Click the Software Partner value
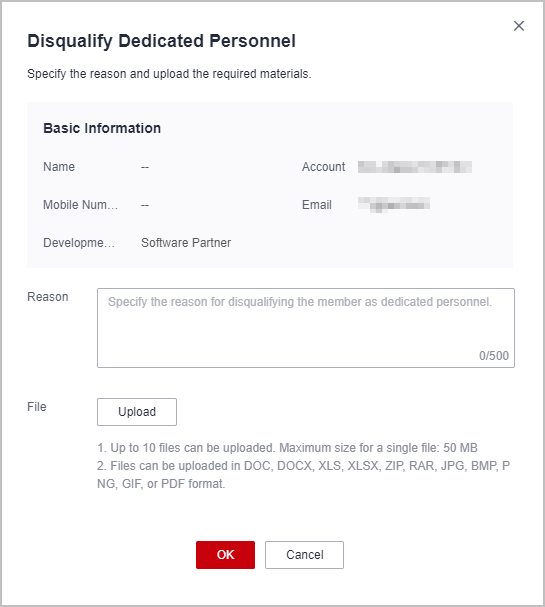Screen dimensions: 545x607 click(186, 243)
